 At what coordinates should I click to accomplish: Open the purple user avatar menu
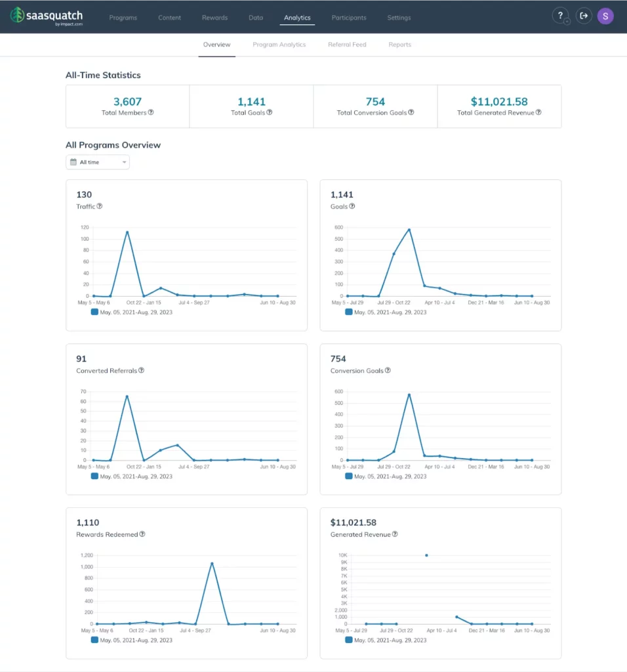605,16
